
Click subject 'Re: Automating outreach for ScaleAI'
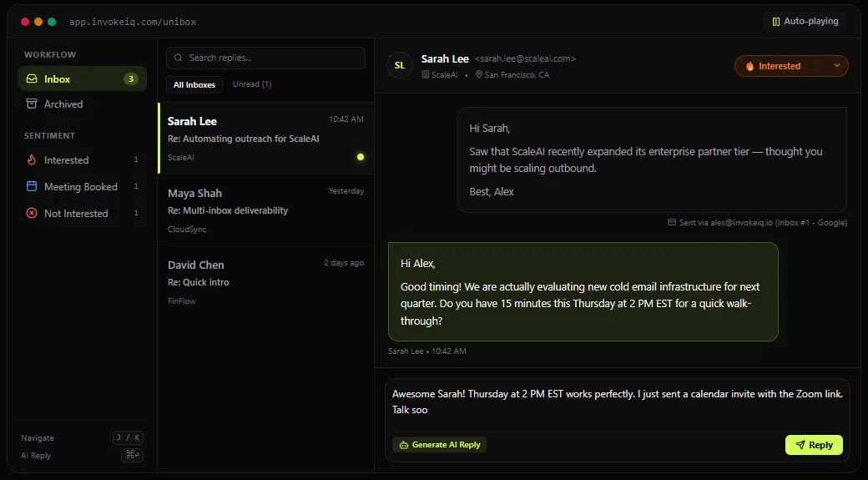pyautogui.click(x=244, y=139)
